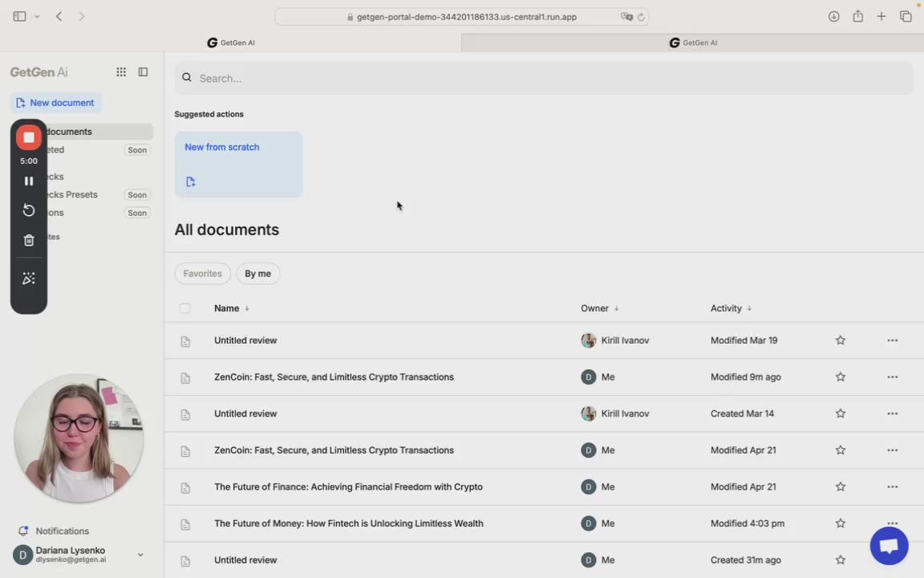The height and width of the screenshot is (578, 924).
Task: Pause the screen recording
Action: tap(29, 181)
